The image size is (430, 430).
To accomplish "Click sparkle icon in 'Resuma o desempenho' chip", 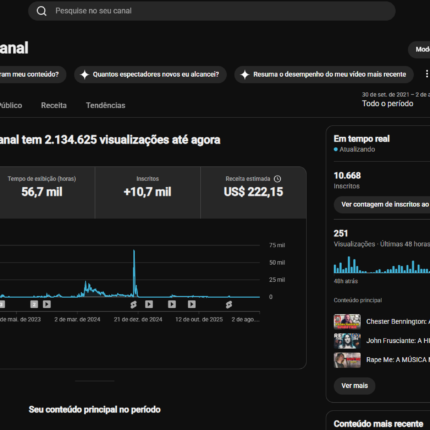I will [245, 74].
